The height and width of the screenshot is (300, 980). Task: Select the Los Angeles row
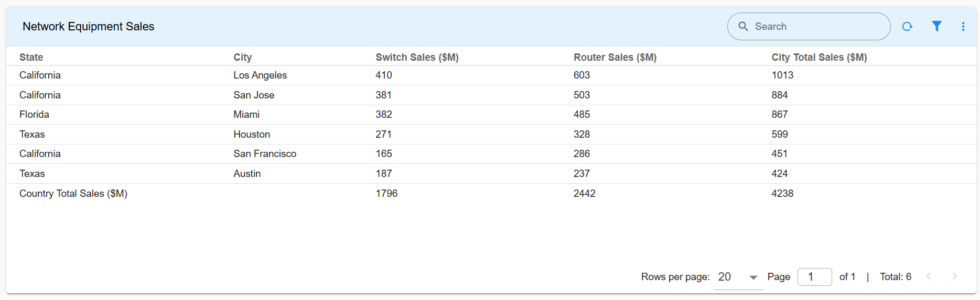260,75
